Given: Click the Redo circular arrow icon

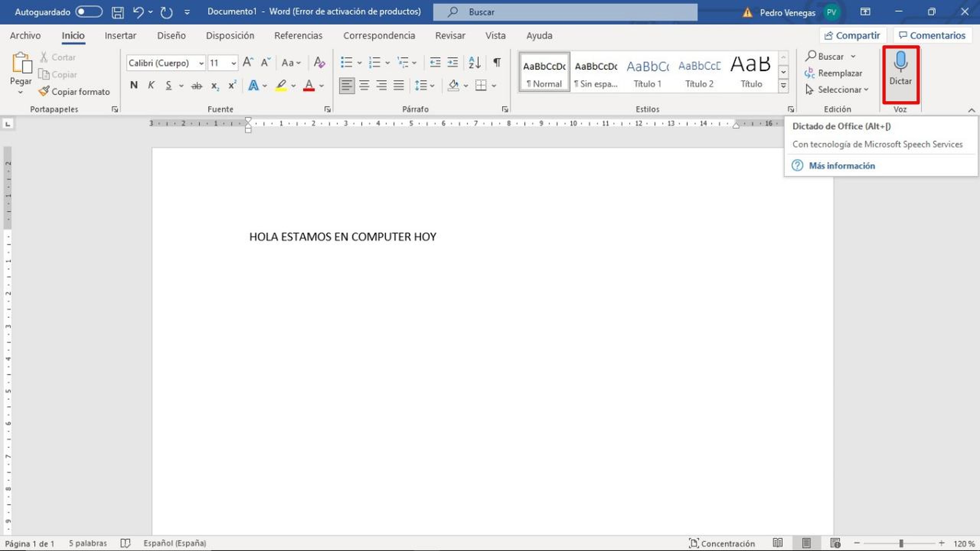Looking at the screenshot, I should (166, 12).
